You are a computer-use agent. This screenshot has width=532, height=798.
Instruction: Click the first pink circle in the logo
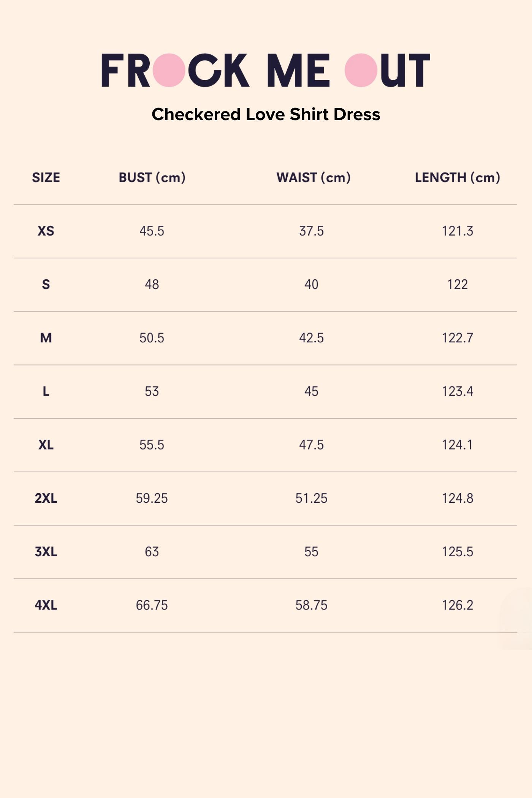click(169, 70)
